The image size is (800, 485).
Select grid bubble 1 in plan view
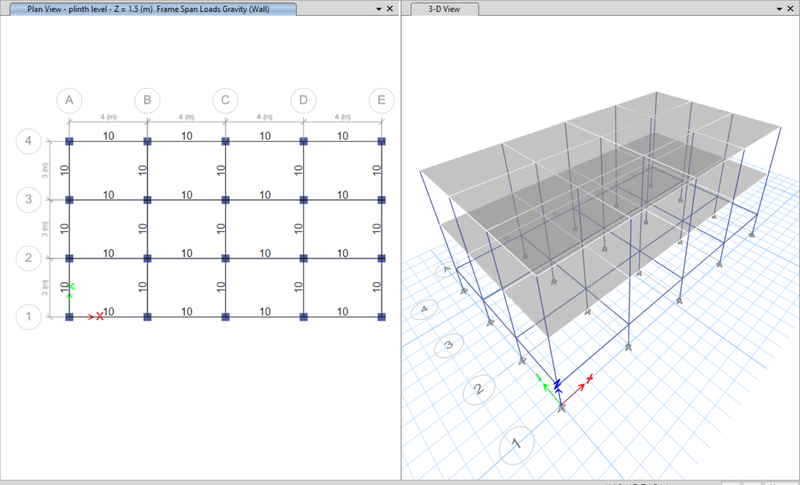pos(29,317)
